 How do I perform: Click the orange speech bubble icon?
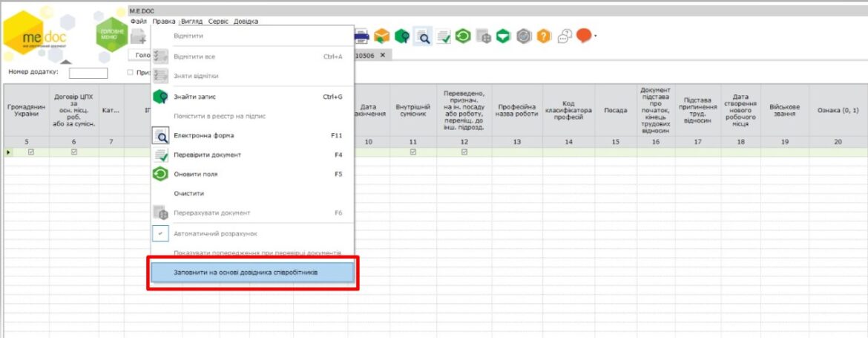pos(583,36)
